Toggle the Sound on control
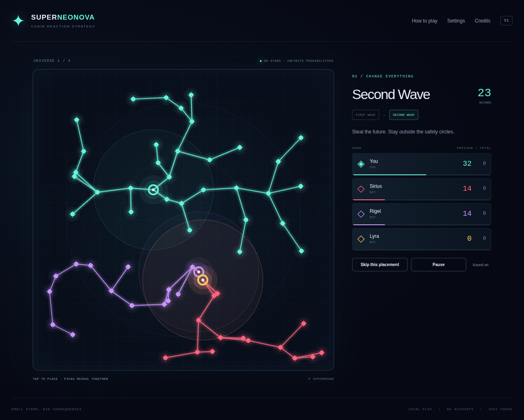 [480, 265]
